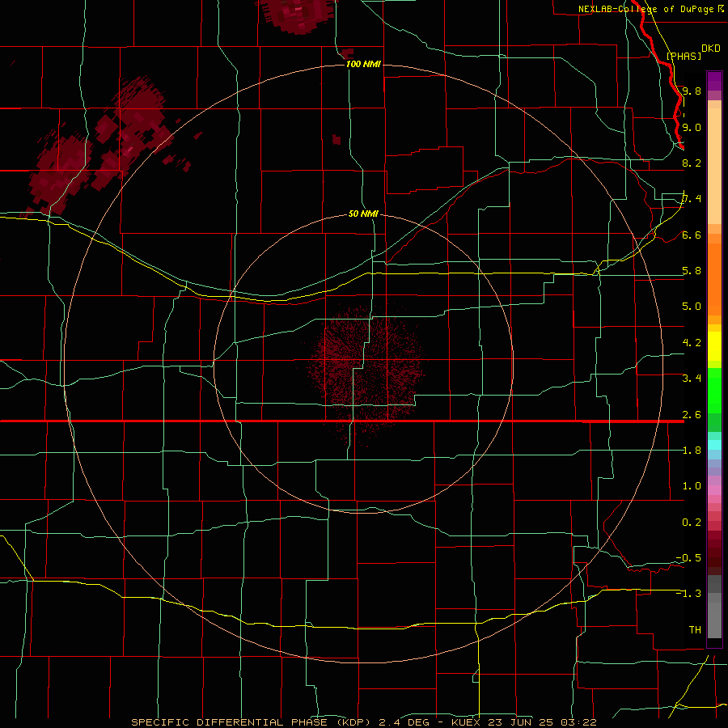The width and height of the screenshot is (728, 728).
Task: Click the 6.6 value on the color scale
Action: [692, 235]
